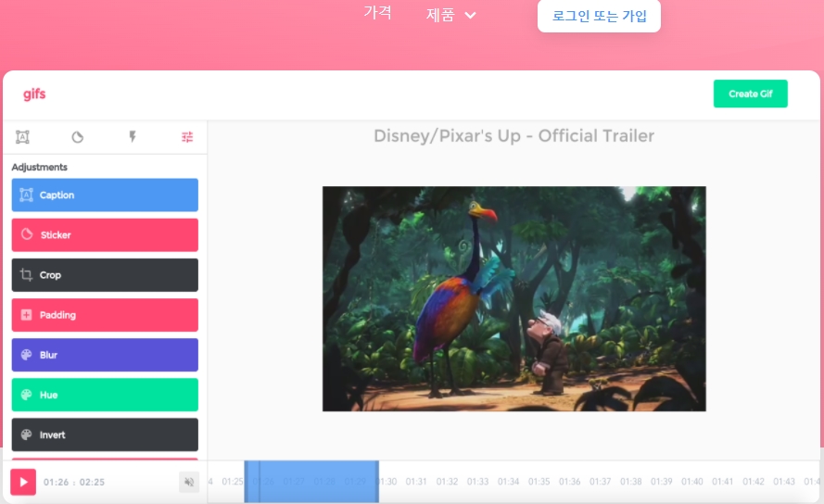Open the 가격 pricing link

pos(377,13)
